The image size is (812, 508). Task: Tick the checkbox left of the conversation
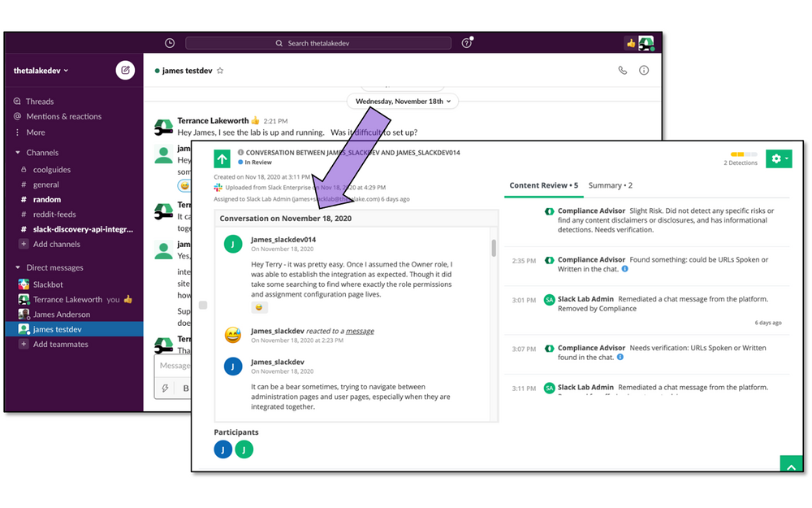(x=203, y=306)
